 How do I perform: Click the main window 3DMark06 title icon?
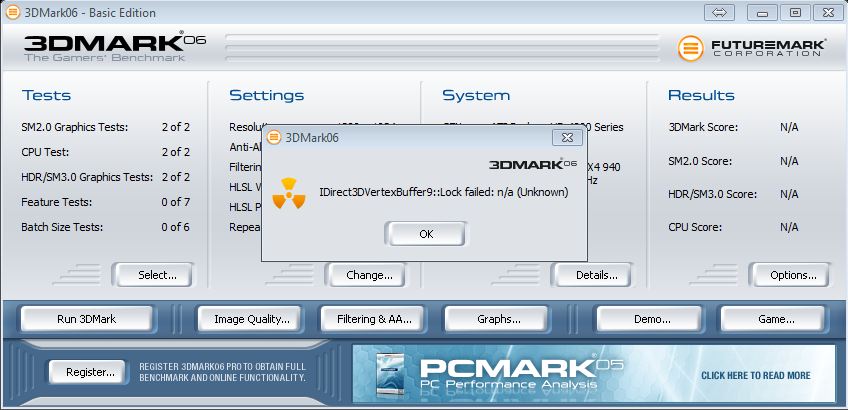[x=13, y=12]
